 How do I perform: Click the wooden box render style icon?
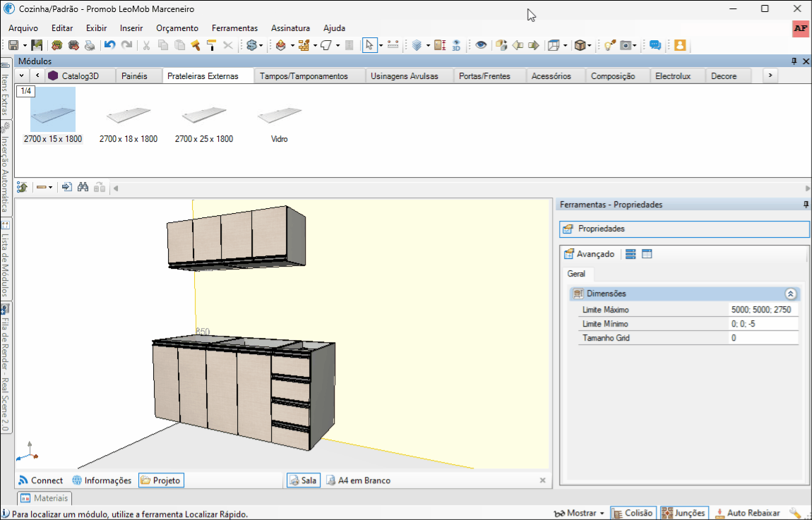click(580, 46)
